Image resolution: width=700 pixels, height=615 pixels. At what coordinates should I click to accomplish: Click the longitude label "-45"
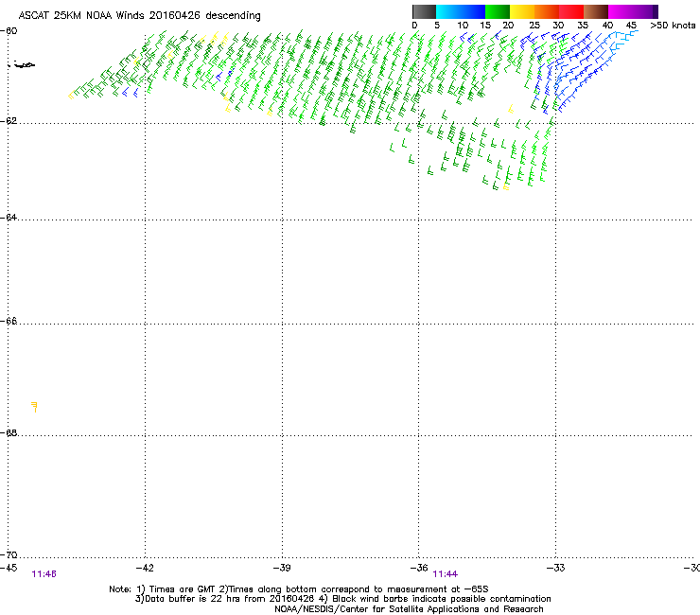coord(9,568)
